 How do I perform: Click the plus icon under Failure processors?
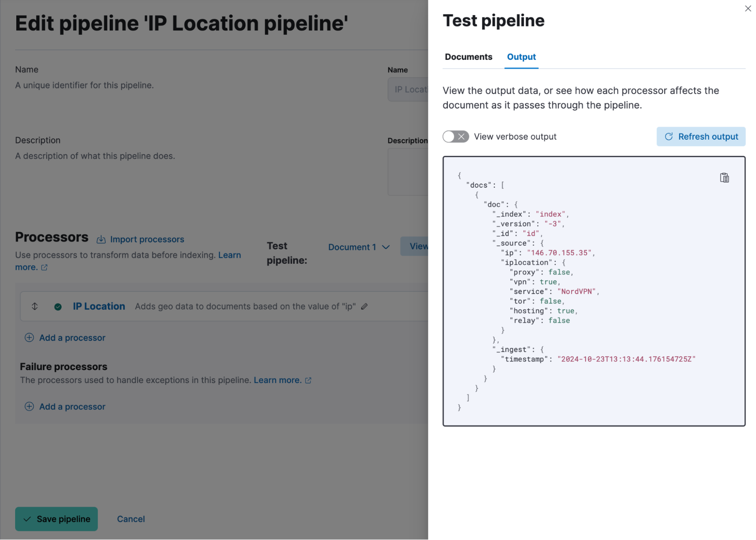point(29,406)
